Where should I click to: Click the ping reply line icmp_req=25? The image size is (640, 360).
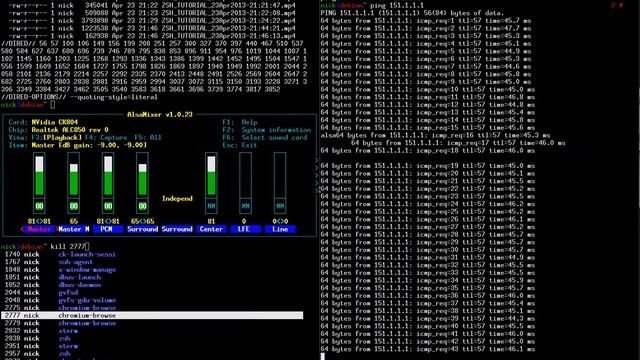coord(428,212)
